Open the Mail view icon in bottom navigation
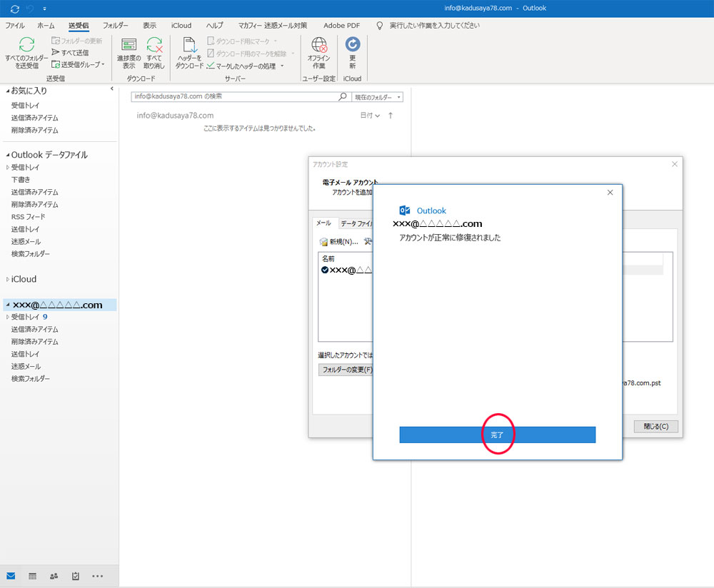 [11, 576]
